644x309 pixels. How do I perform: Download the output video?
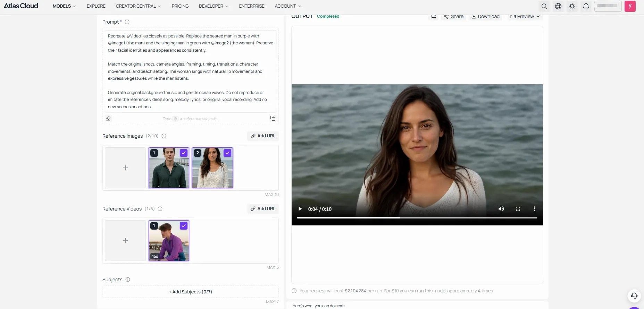click(485, 16)
